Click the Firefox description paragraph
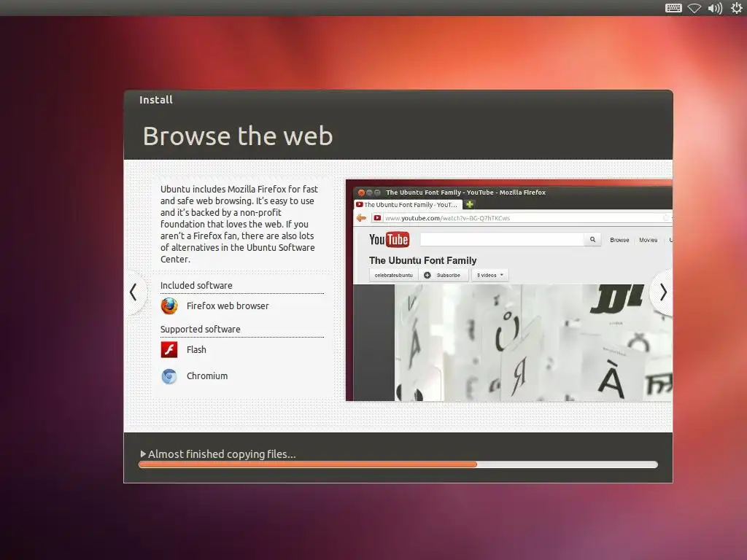The height and width of the screenshot is (560, 747). 239,224
